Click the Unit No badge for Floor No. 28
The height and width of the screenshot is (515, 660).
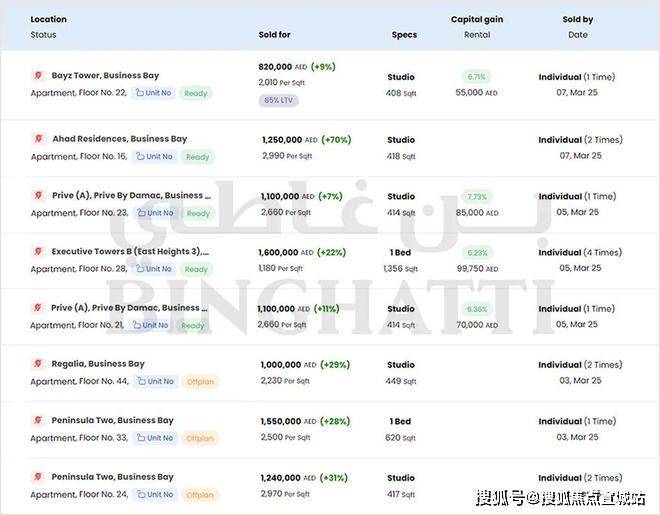coord(154,269)
